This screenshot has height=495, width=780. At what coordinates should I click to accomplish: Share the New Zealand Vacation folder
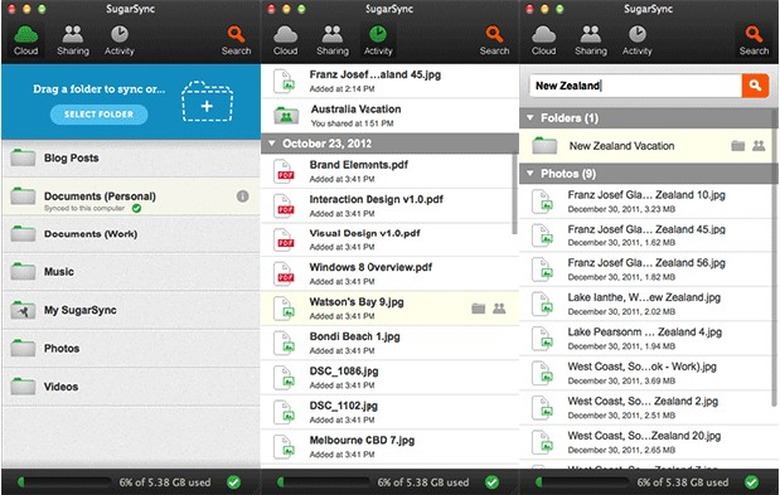759,146
